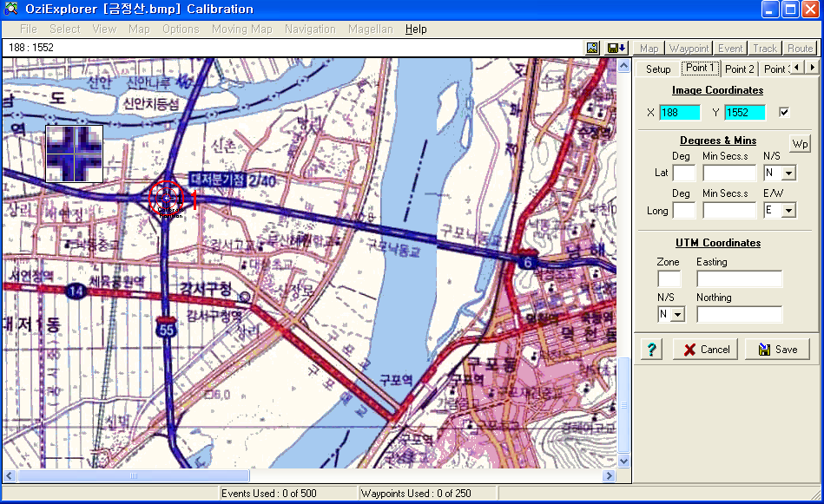
Task: Open the View menu
Action: [104, 29]
